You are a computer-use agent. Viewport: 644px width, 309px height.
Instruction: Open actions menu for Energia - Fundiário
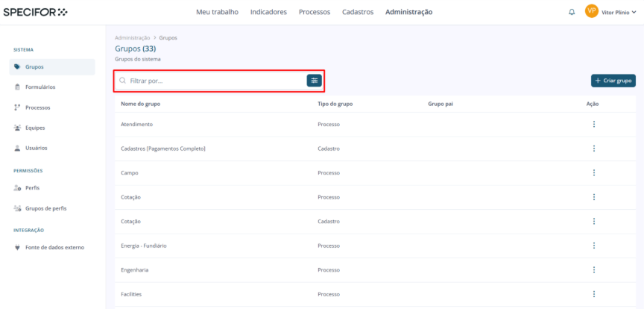(594, 246)
